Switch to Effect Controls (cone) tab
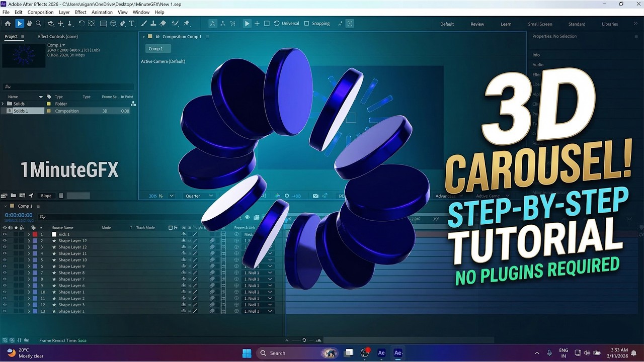Screen dimensions: 644x362 (58, 37)
